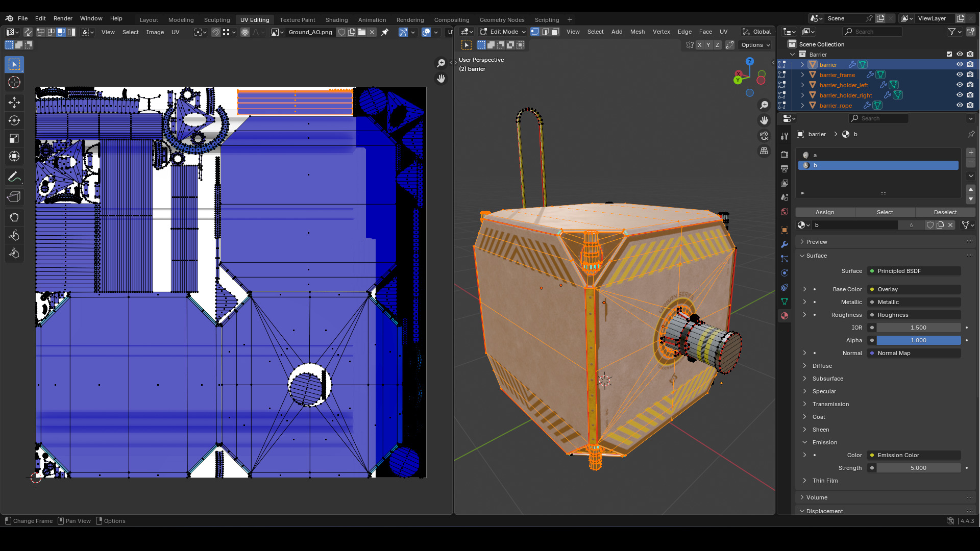Viewport: 980px width, 551px height.
Task: Open the View Layer properties tab
Action: pyautogui.click(x=785, y=183)
